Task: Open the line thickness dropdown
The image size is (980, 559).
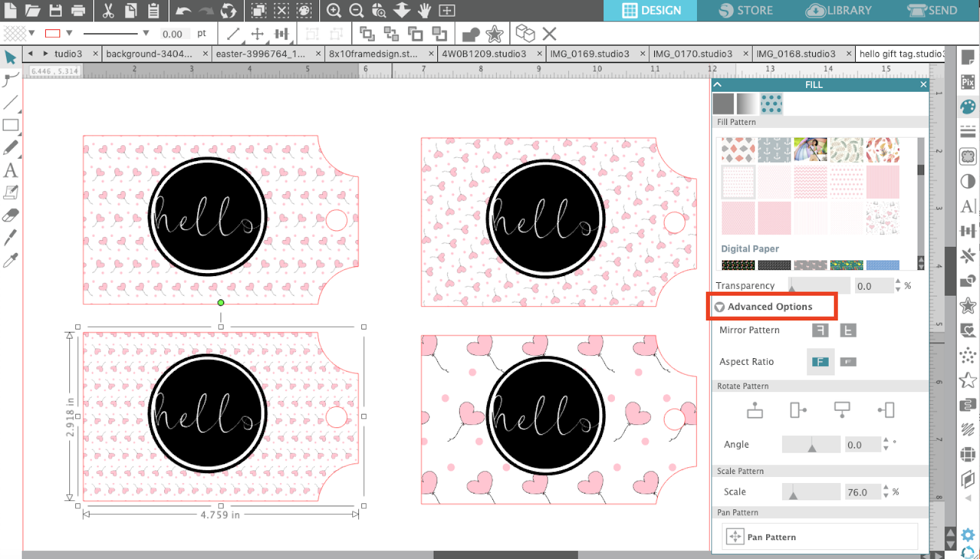Action: [x=145, y=34]
